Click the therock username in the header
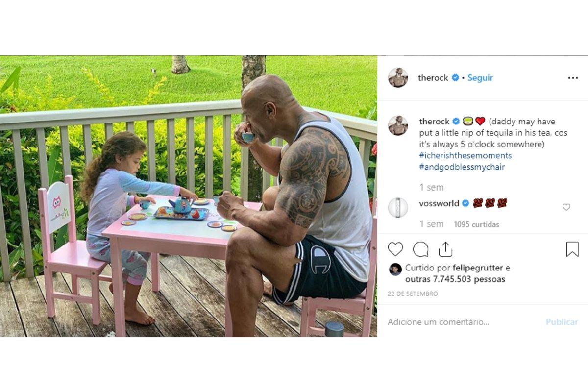588x392 pixels. [433, 78]
